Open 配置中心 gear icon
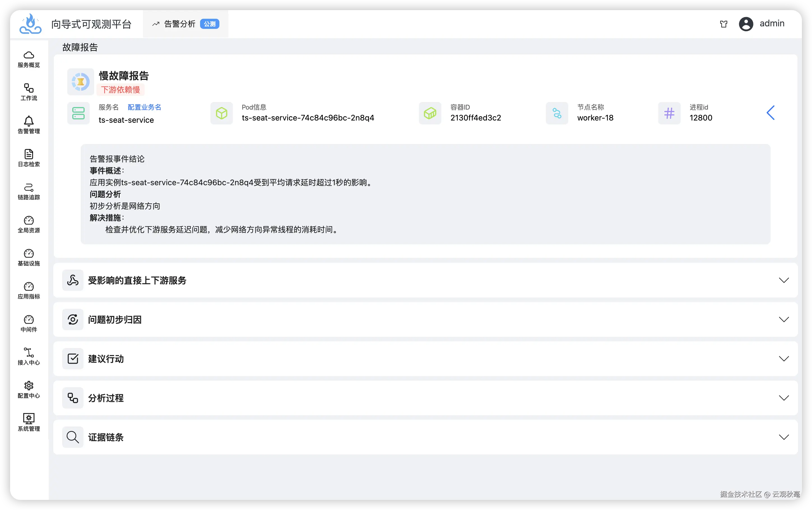 click(29, 386)
